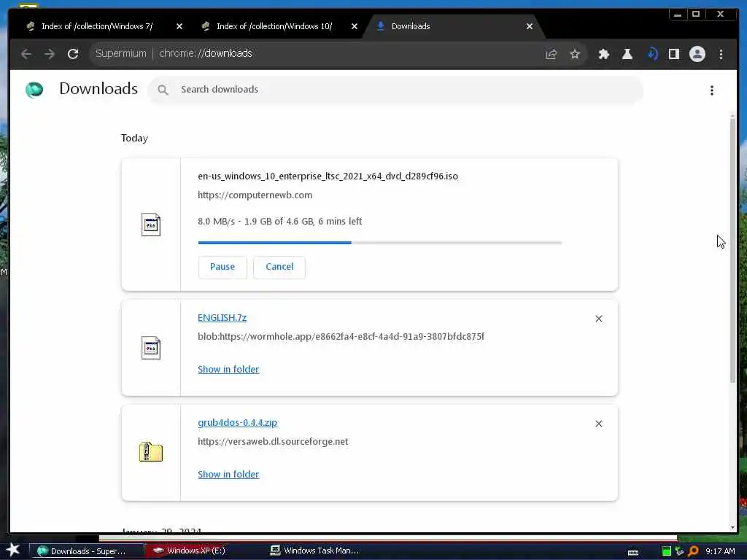This screenshot has width=747, height=560.
Task: Switch to the Index of Windows 7 tab
Action: tap(97, 27)
